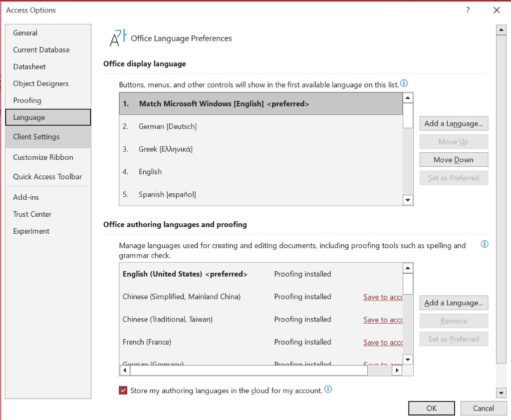Click the Remove button
The height and width of the screenshot is (420, 511).
click(454, 321)
